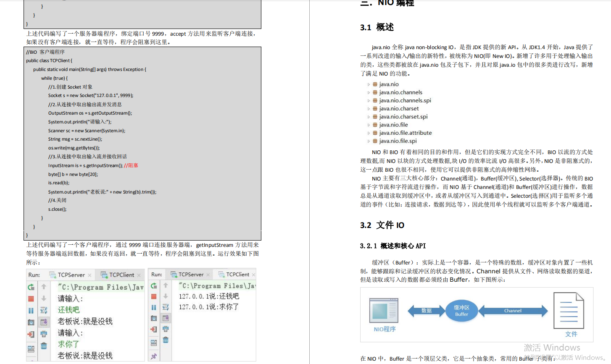This screenshot has height=364, width=611.
Task: Click the down arrow icon in the right Run panel
Action: [166, 296]
